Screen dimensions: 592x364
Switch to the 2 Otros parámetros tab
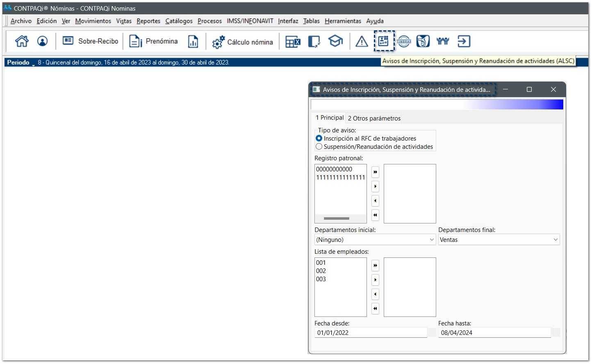[x=374, y=118]
